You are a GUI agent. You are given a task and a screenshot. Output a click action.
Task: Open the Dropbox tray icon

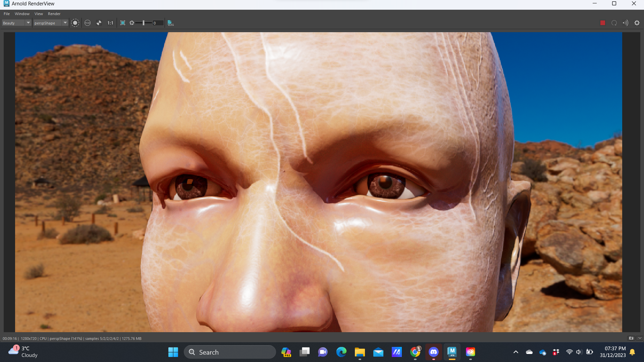pos(556,352)
